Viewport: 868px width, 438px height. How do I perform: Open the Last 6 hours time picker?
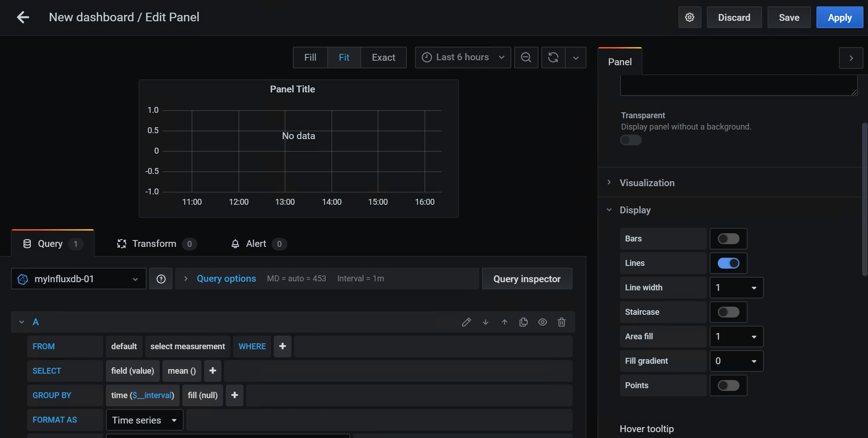tap(463, 58)
